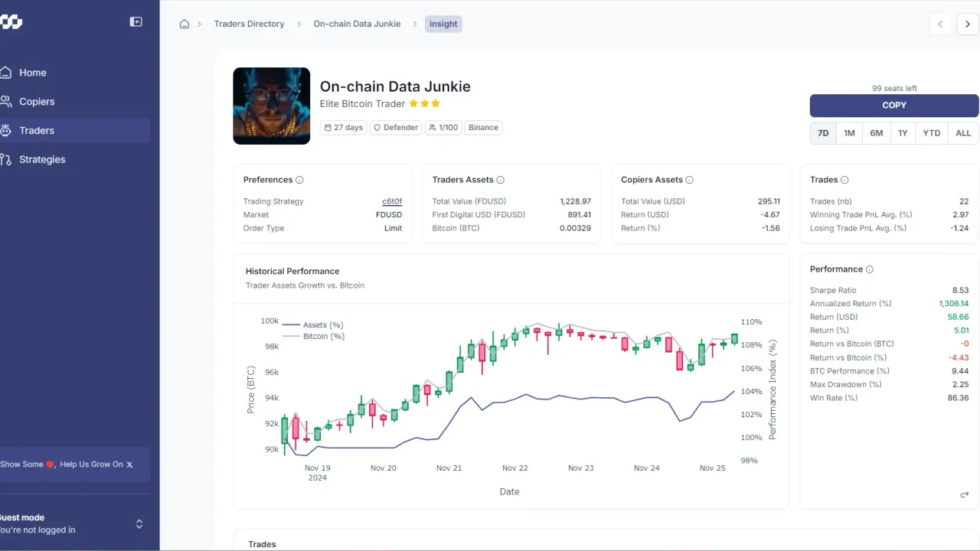Click the home icon in breadcrumb
980x551 pixels.
pos(184,24)
